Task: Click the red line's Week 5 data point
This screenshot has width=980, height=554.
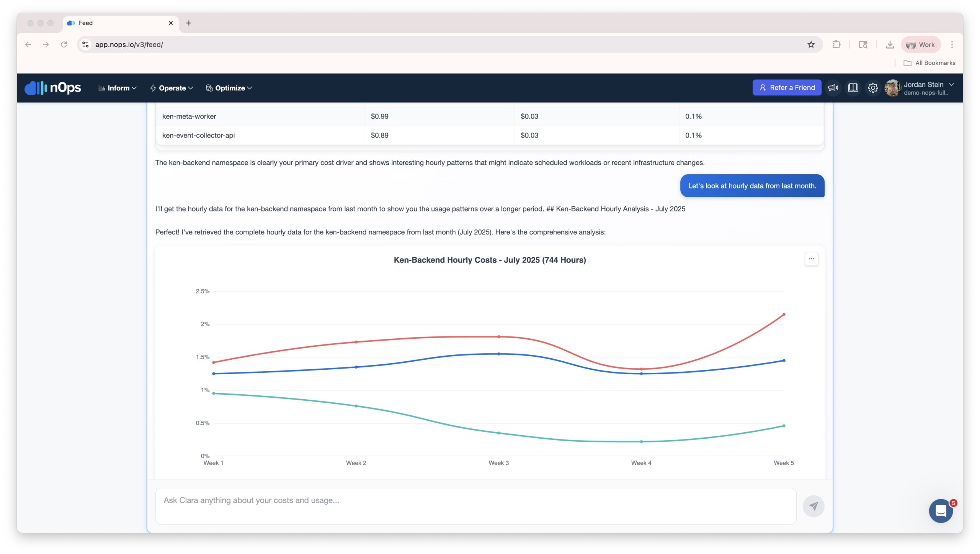Action: tap(784, 315)
